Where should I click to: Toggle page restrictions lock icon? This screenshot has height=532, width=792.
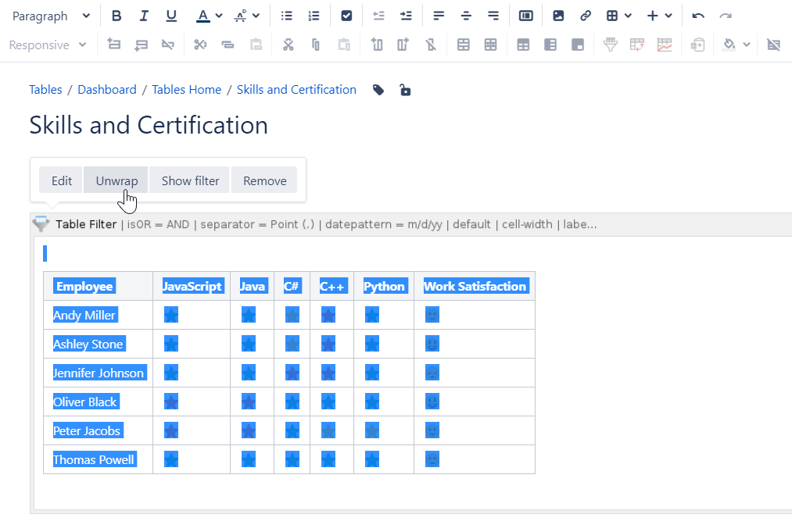405,90
